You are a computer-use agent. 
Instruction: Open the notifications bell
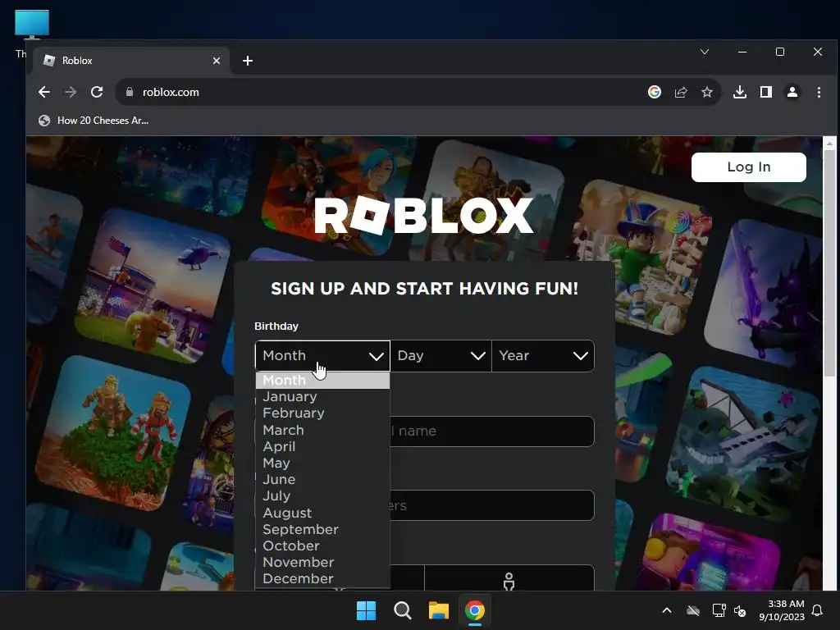coord(818,610)
